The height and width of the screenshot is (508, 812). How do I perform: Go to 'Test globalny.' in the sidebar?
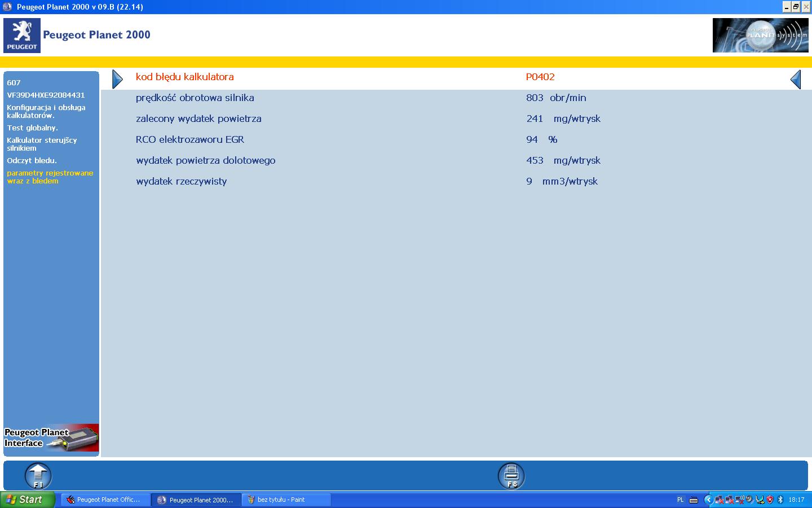[x=32, y=128]
